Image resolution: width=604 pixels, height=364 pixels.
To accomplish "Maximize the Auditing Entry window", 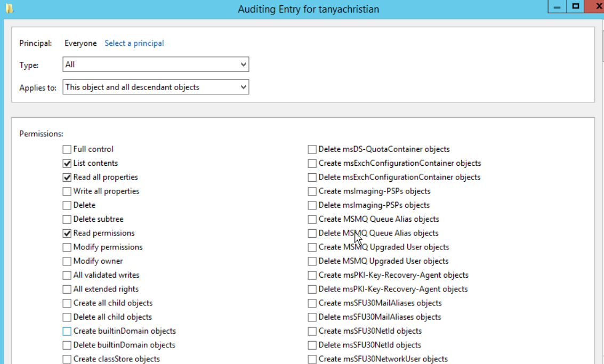I will [x=576, y=6].
